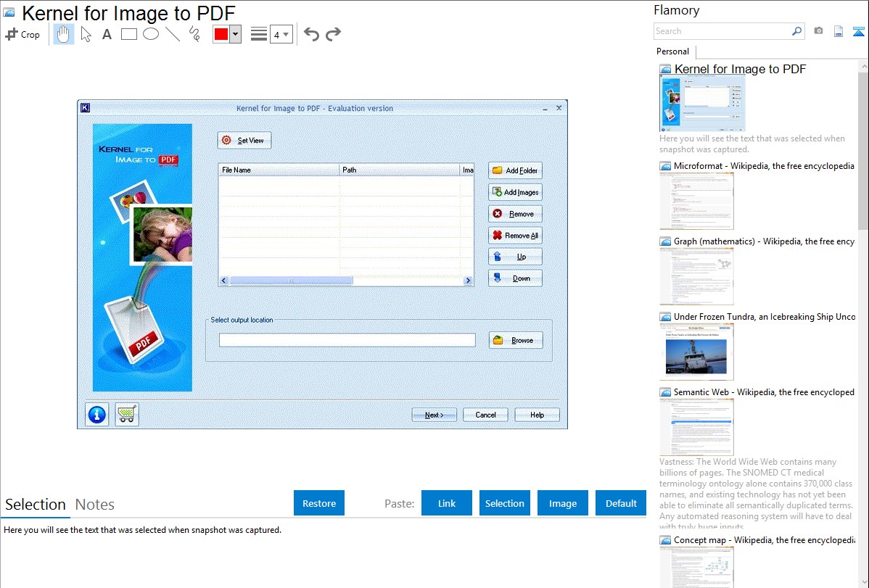Click the camera snapshot icon
Viewport: 869px width, 588px height.
[x=818, y=31]
